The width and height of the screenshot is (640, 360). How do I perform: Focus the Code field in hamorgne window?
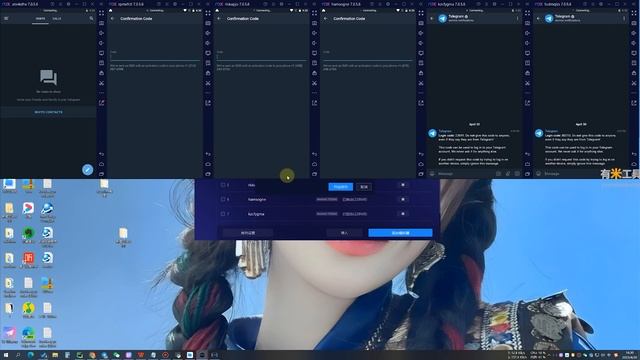pyautogui.click(x=368, y=57)
